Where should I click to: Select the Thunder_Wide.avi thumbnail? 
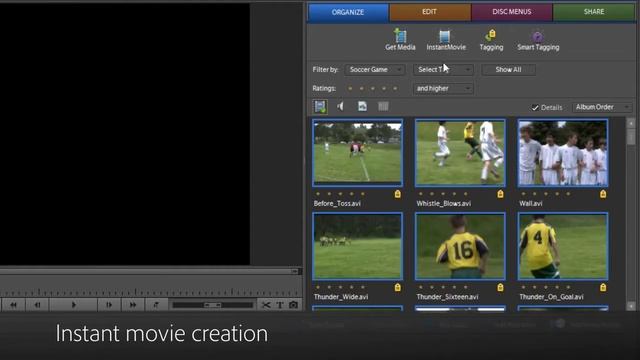pyautogui.click(x=358, y=246)
